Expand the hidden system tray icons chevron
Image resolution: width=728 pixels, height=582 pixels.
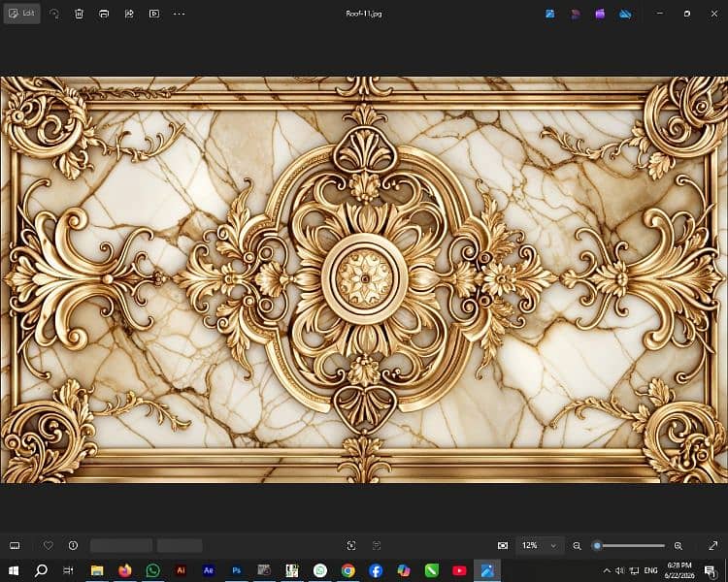click(607, 570)
